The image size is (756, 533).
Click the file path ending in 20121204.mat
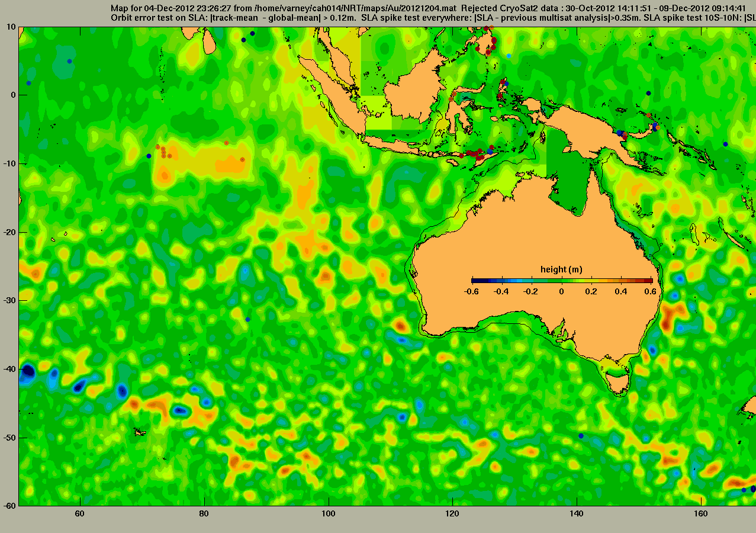click(355, 9)
